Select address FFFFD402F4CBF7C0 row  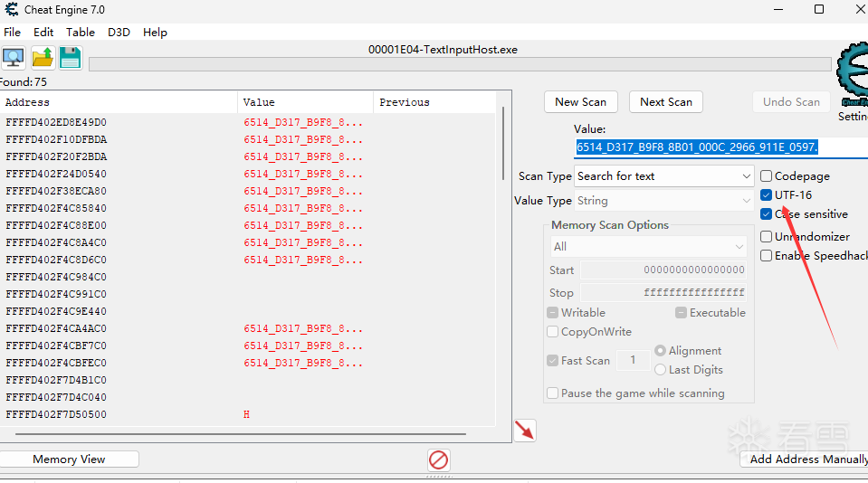[x=247, y=346]
